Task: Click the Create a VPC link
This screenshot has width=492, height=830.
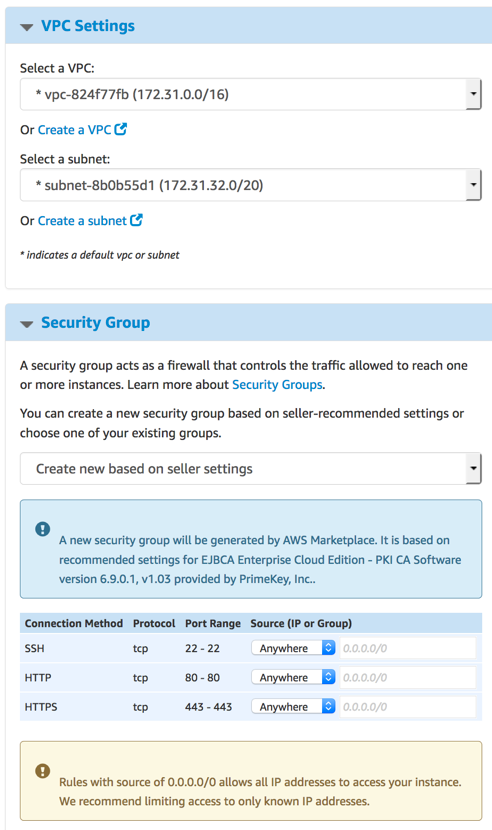Action: pos(74,130)
